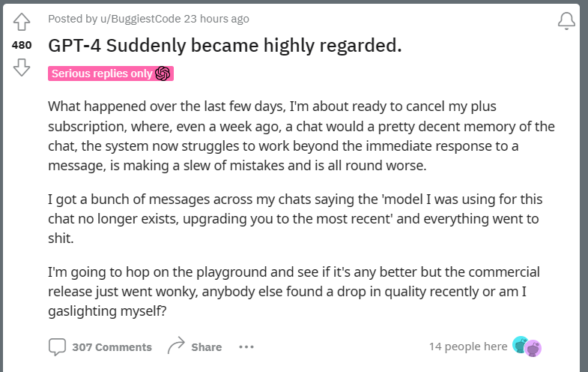
Task: Downvote the GPT-4 post
Action: coord(22,67)
